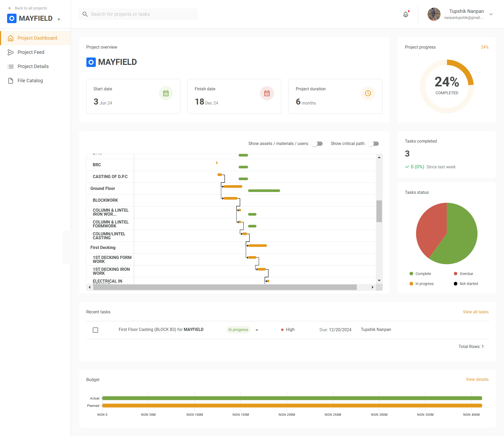Enable the Show critical path toggle
Screen dimensions: 504x436
(x=374, y=144)
